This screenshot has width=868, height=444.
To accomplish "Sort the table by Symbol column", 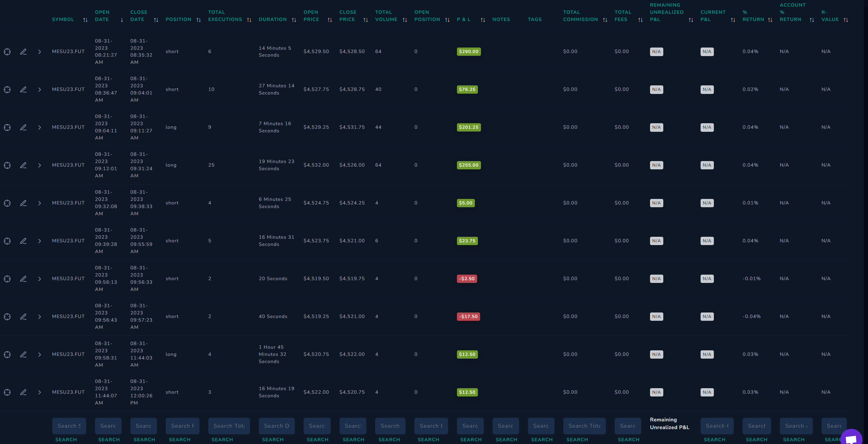I will (x=85, y=20).
